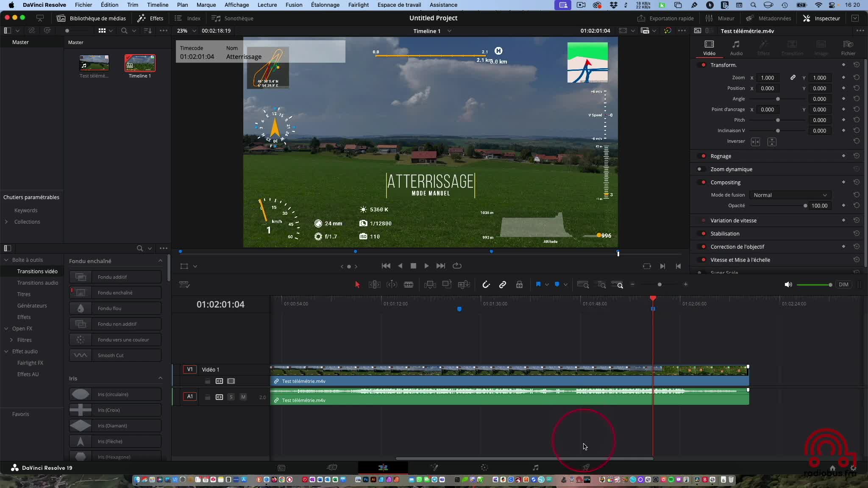Click the Opacité slider handle

(x=805, y=206)
